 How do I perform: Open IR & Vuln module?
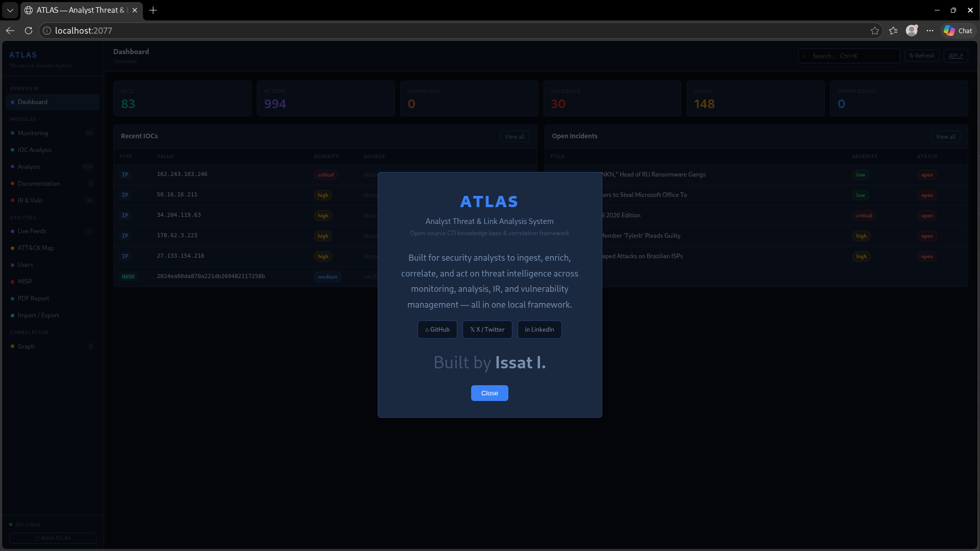[x=53, y=201]
